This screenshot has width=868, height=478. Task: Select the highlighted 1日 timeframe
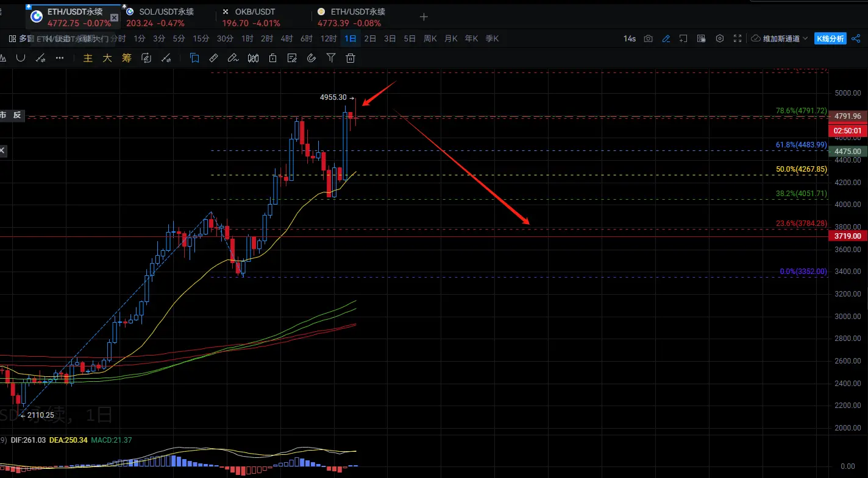[x=350, y=38]
